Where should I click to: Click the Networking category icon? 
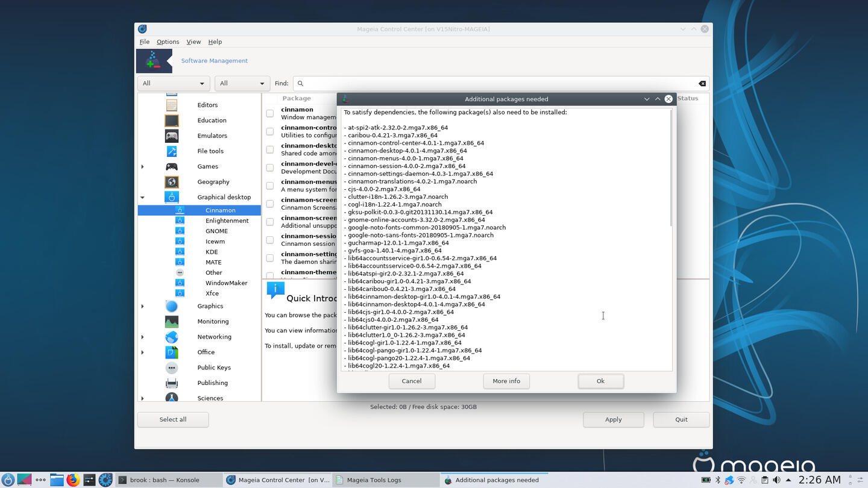(x=172, y=337)
